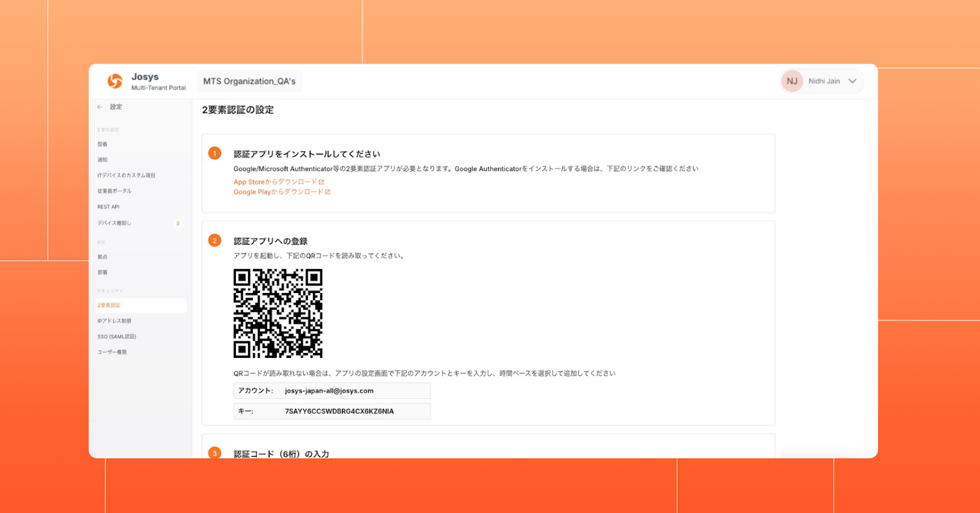
Task: Click the セキュリティ section label in sidebar
Action: click(x=110, y=291)
